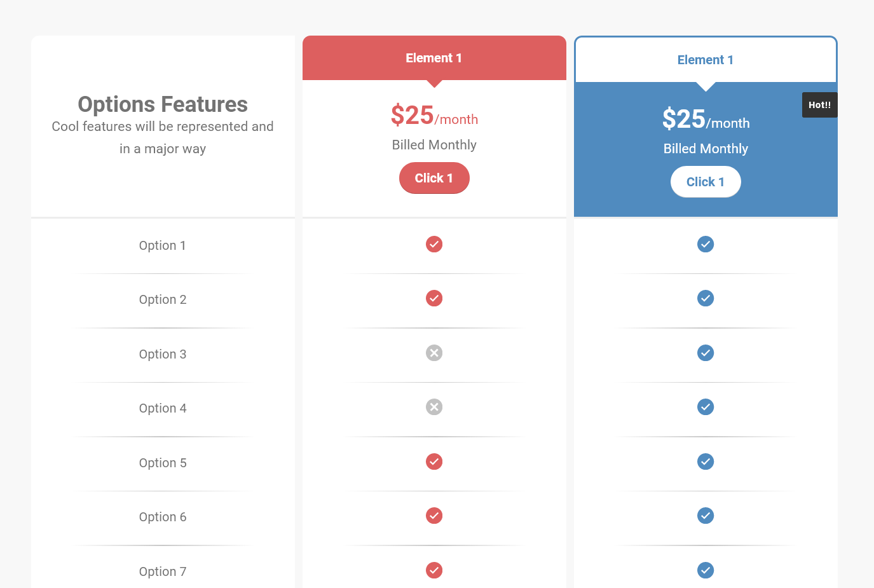Image resolution: width=874 pixels, height=588 pixels.
Task: Click the red check icon for Option 2
Action: [434, 298]
